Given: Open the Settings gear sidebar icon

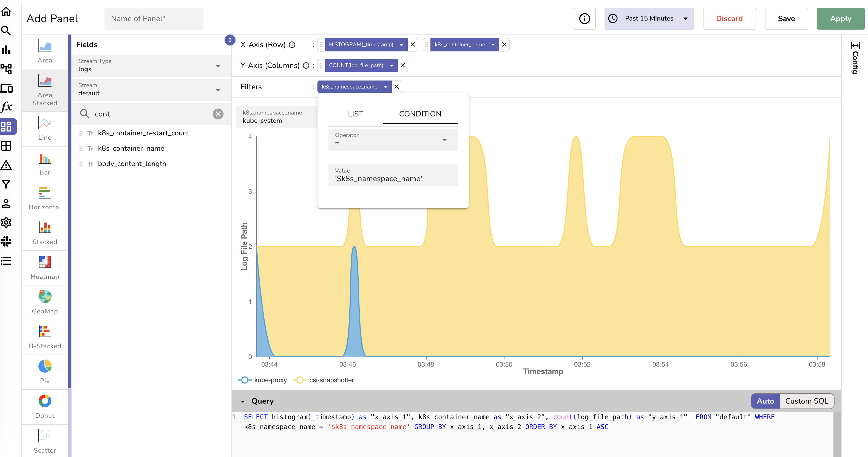Looking at the screenshot, I should [x=6, y=222].
